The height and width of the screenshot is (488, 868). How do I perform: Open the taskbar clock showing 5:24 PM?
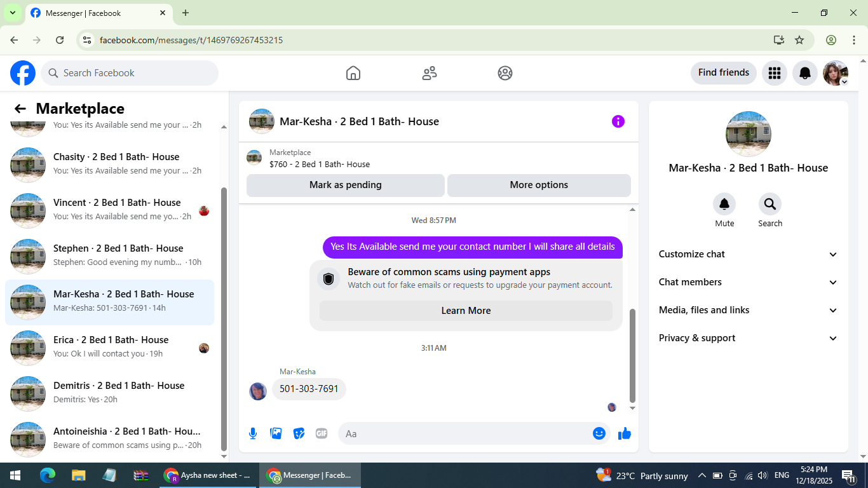813,475
